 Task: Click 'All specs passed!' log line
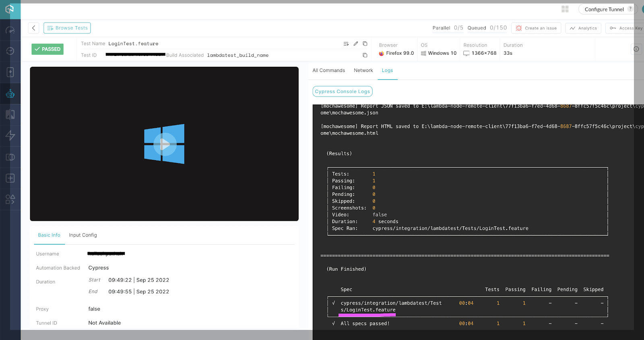(x=365, y=324)
